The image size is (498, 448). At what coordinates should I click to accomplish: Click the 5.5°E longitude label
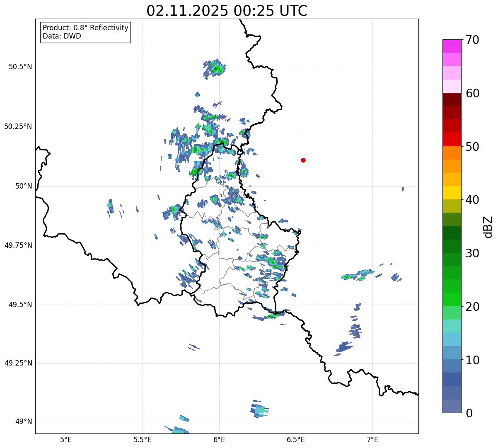tap(143, 439)
